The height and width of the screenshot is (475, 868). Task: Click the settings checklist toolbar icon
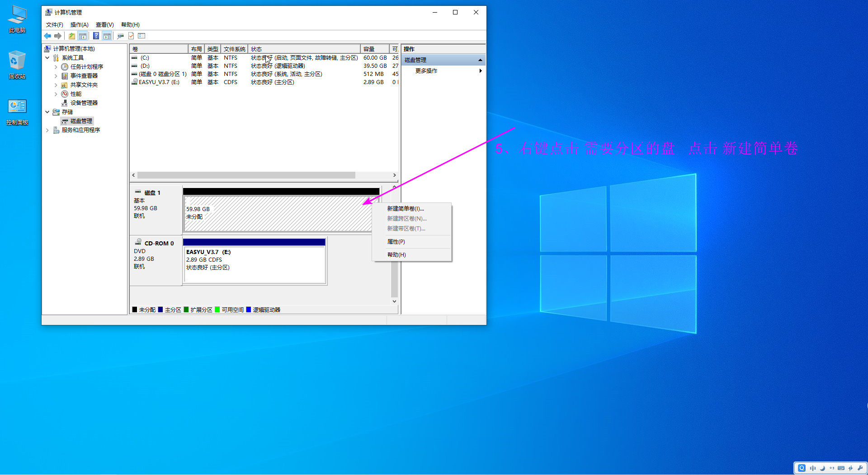coord(142,36)
